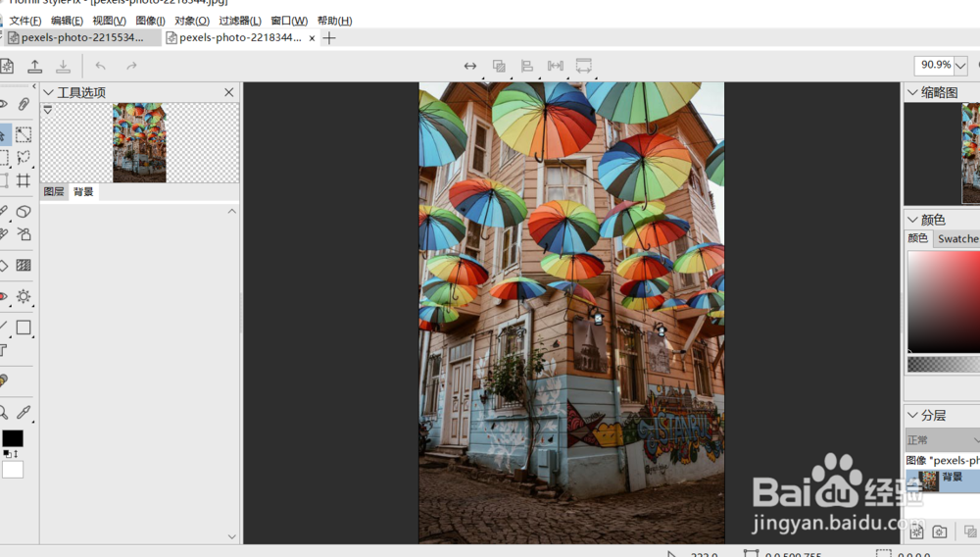Click the umbrella street photo on canvas

(571, 313)
